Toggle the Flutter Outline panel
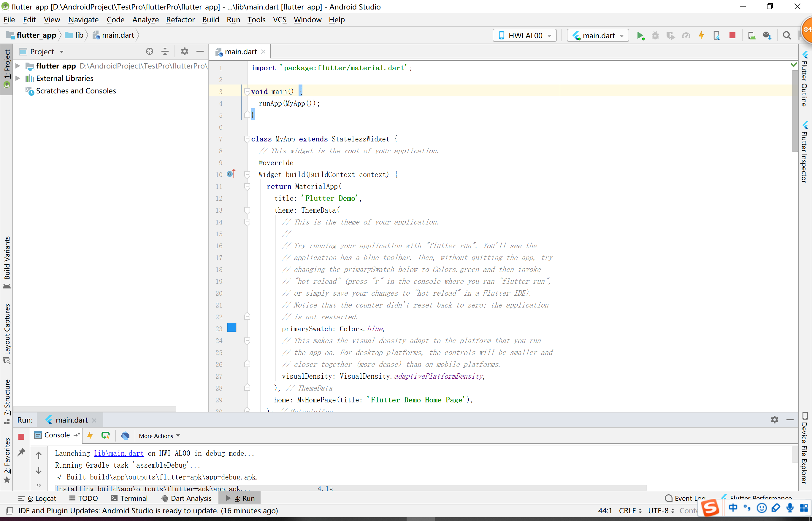 [x=805, y=79]
